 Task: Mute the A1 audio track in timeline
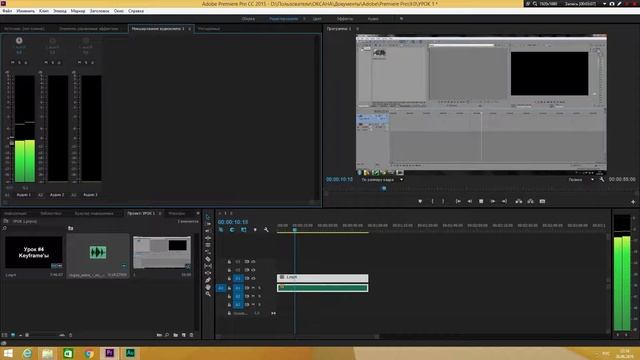coord(253,288)
